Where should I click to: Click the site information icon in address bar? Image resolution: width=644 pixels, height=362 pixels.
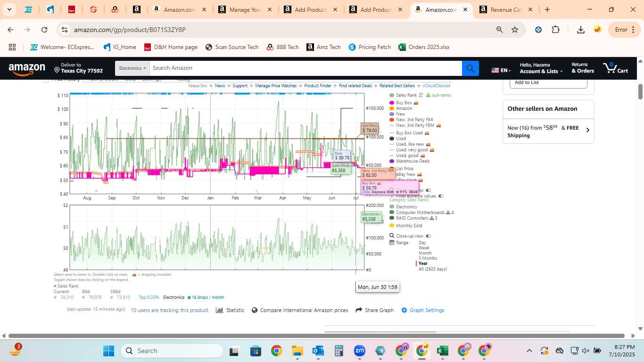tap(64, 30)
